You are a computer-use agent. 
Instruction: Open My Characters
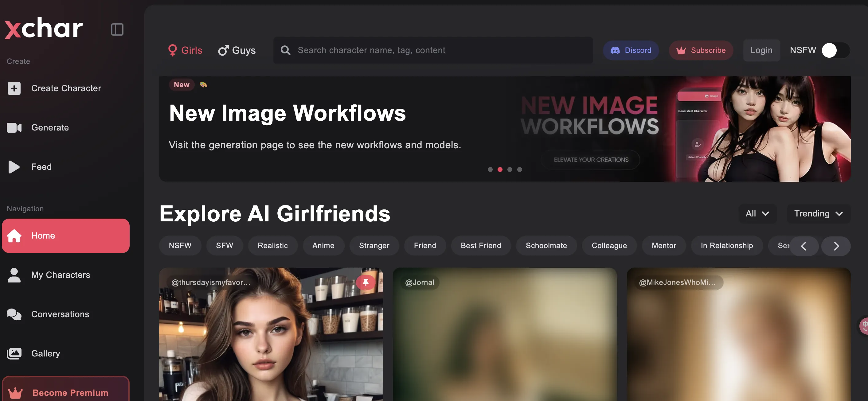tap(61, 275)
